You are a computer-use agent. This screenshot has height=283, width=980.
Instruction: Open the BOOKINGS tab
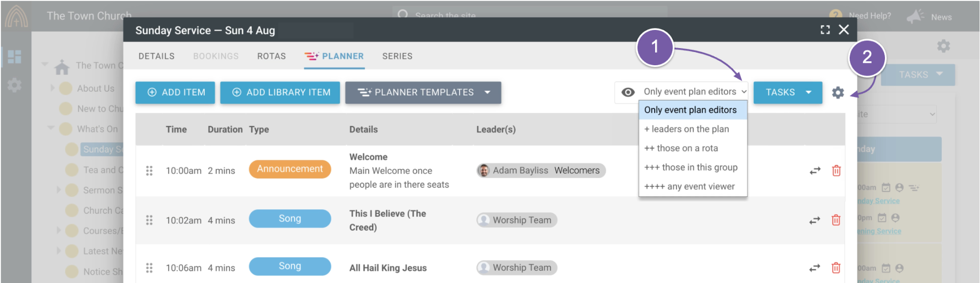(216, 56)
